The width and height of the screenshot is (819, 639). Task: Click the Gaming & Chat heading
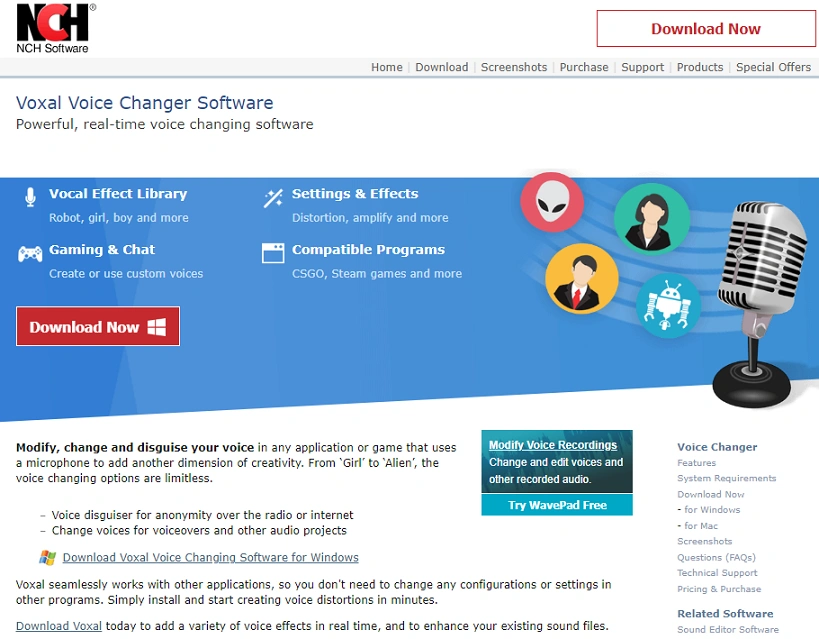click(x=102, y=250)
